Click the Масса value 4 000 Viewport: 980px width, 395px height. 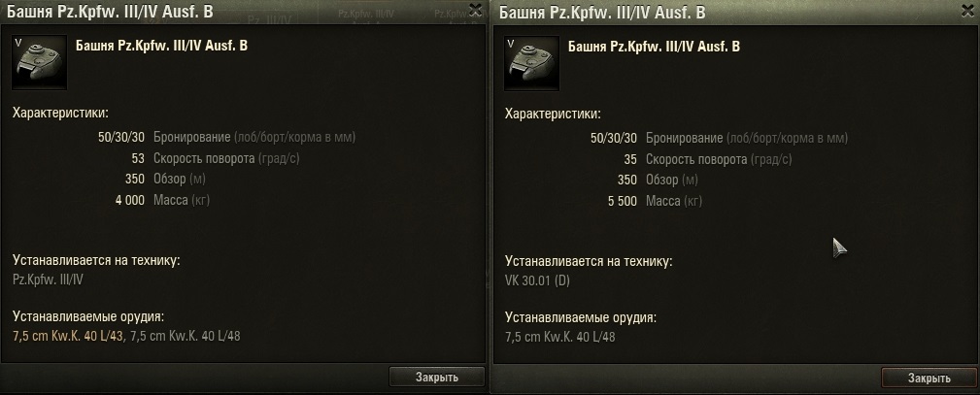tap(130, 200)
